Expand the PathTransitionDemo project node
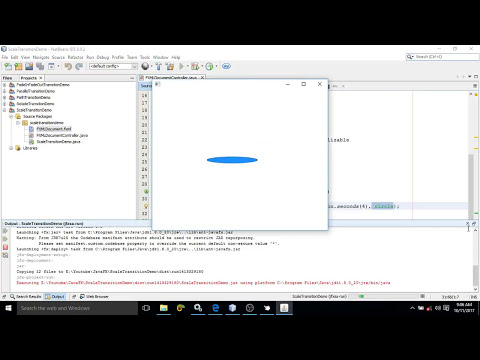The image size is (480, 360). click(5, 97)
